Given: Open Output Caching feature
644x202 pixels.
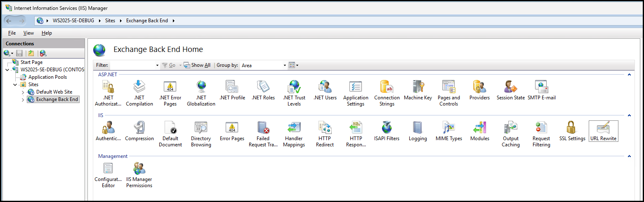Looking at the screenshot, I should (x=511, y=134).
